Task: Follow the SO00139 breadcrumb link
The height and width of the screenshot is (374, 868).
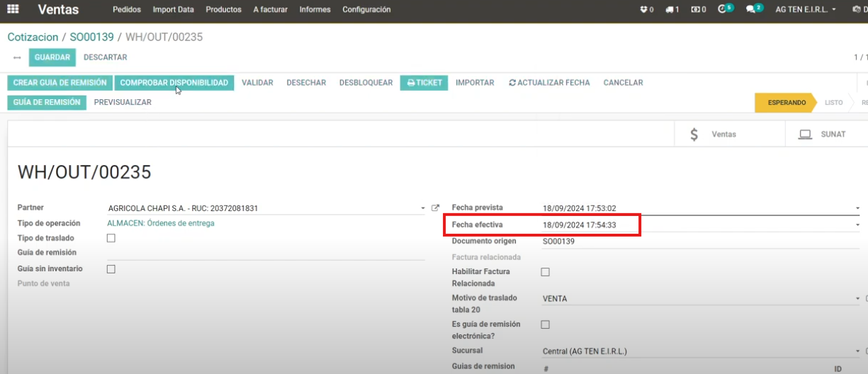Action: pos(91,37)
